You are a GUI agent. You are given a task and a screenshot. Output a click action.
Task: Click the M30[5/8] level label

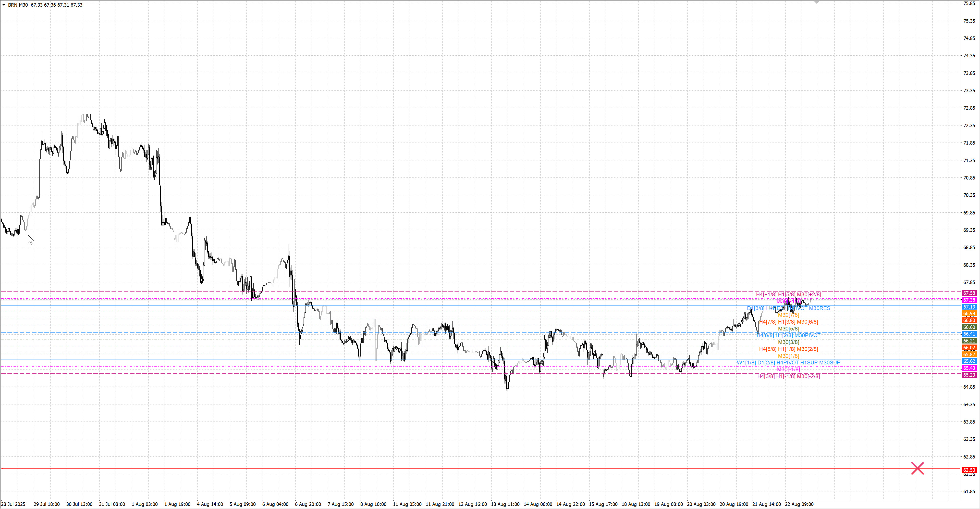point(788,328)
